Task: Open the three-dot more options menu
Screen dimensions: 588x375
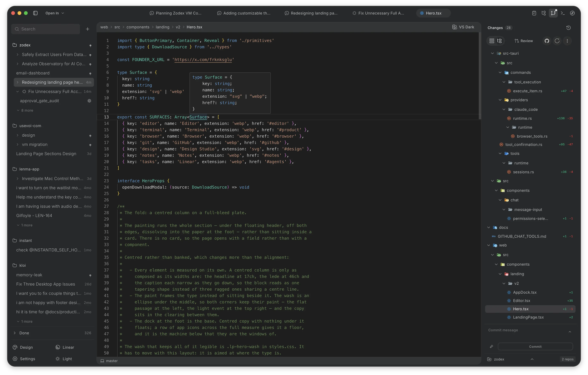Action: click(567, 41)
